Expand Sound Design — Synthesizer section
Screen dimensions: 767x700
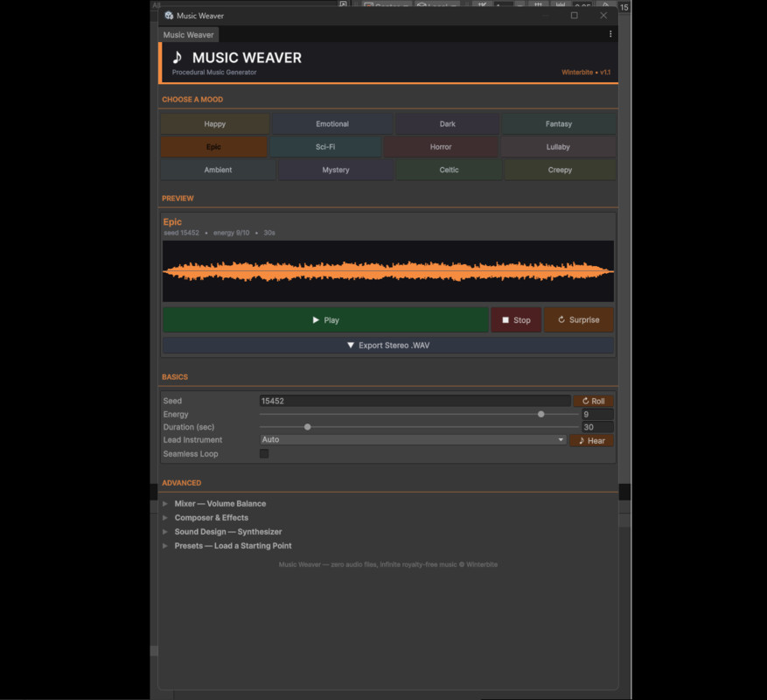[228, 532]
